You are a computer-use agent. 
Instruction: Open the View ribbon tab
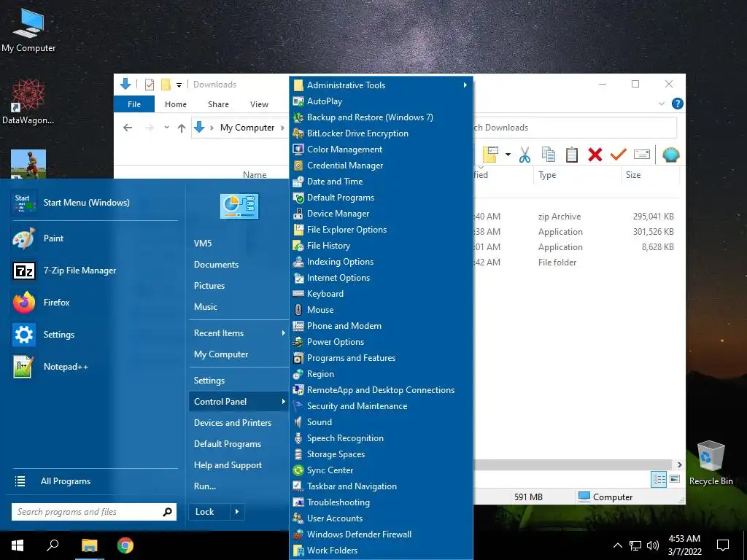(x=259, y=104)
